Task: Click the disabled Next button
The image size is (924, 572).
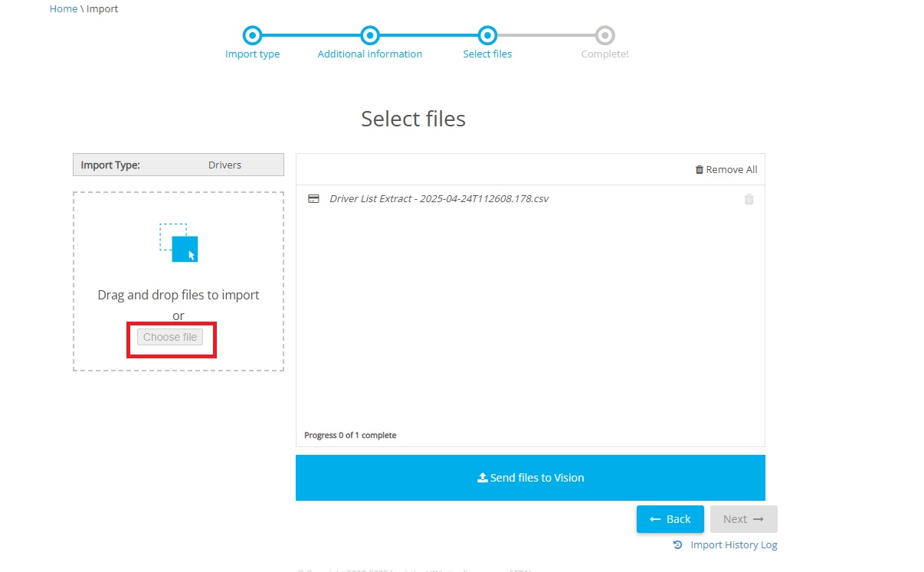Action: 744,519
